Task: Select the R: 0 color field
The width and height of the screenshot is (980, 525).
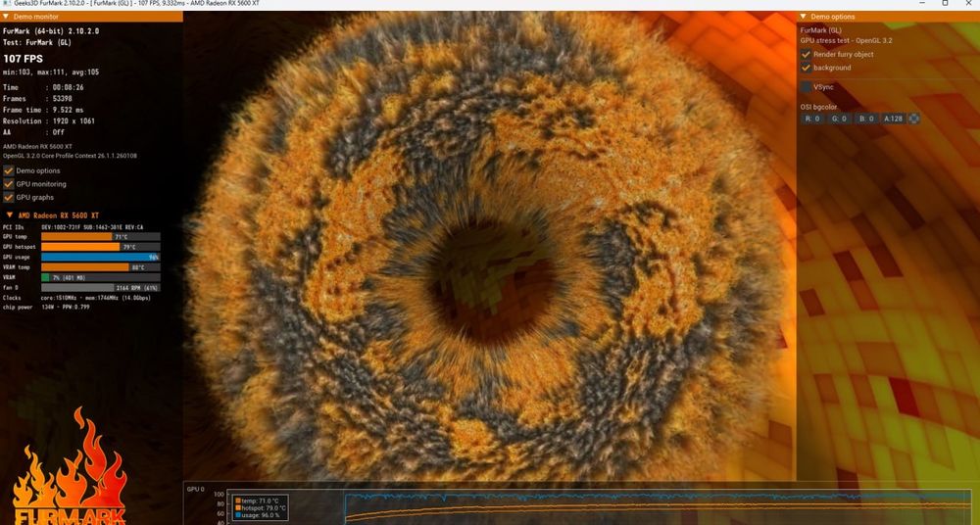Action: pos(811,119)
